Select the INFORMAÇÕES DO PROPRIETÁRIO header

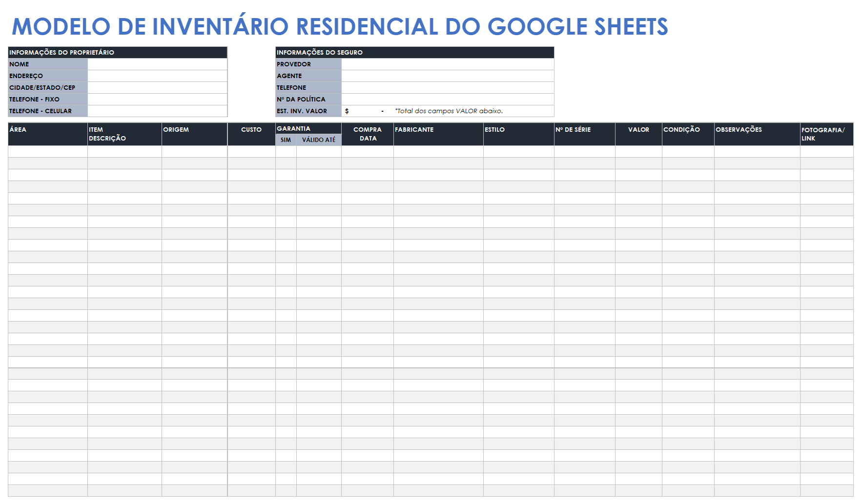(118, 52)
